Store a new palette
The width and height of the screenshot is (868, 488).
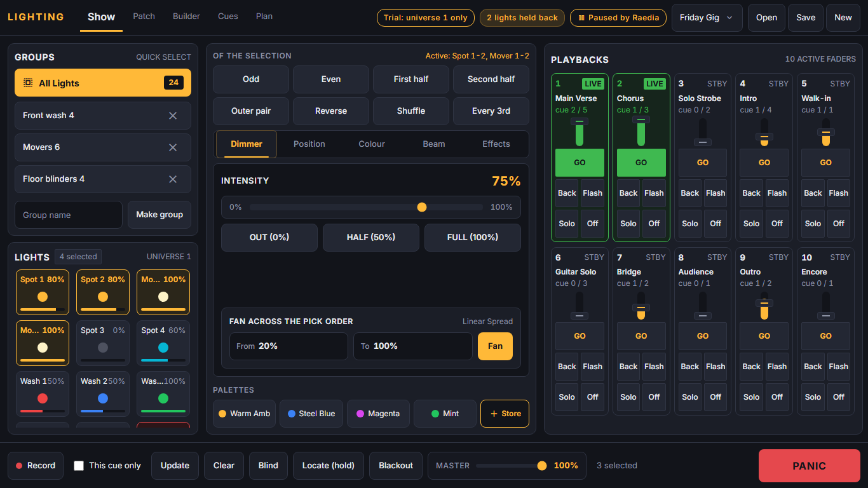[505, 414]
